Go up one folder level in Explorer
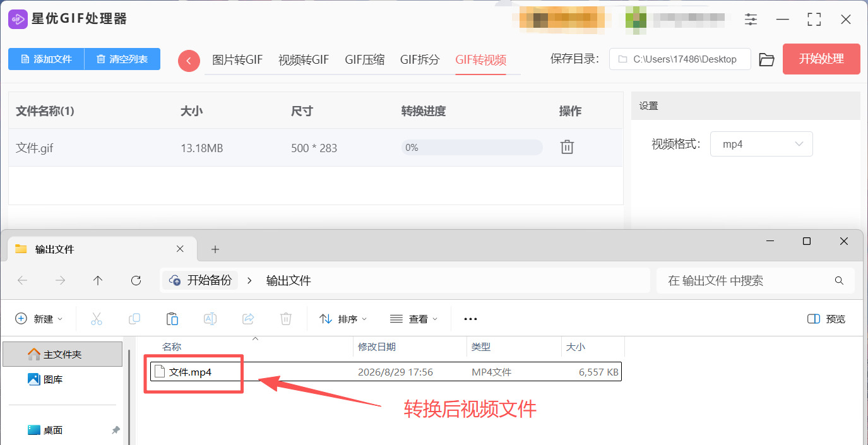868x445 pixels. click(98, 280)
